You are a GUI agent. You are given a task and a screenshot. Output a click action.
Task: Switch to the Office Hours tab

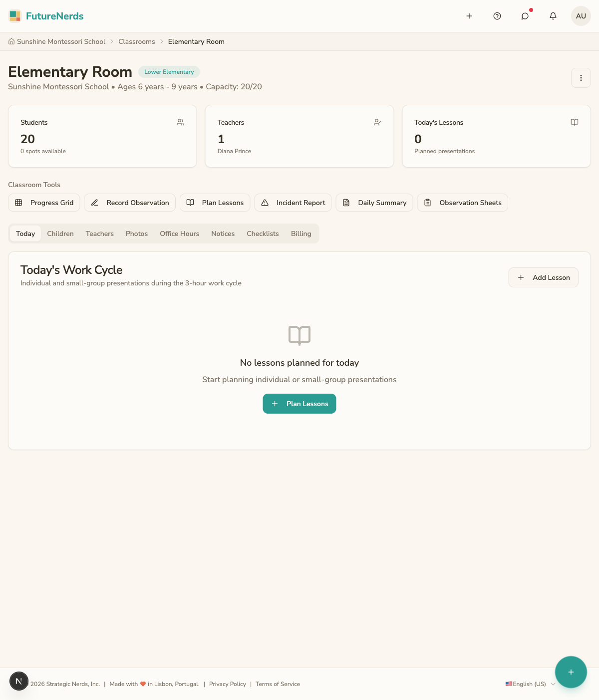click(x=180, y=233)
